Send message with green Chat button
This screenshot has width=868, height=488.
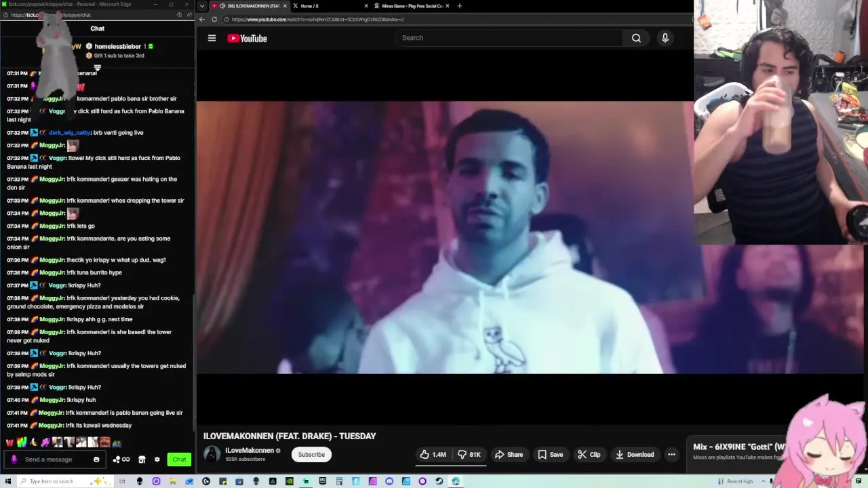[179, 460]
